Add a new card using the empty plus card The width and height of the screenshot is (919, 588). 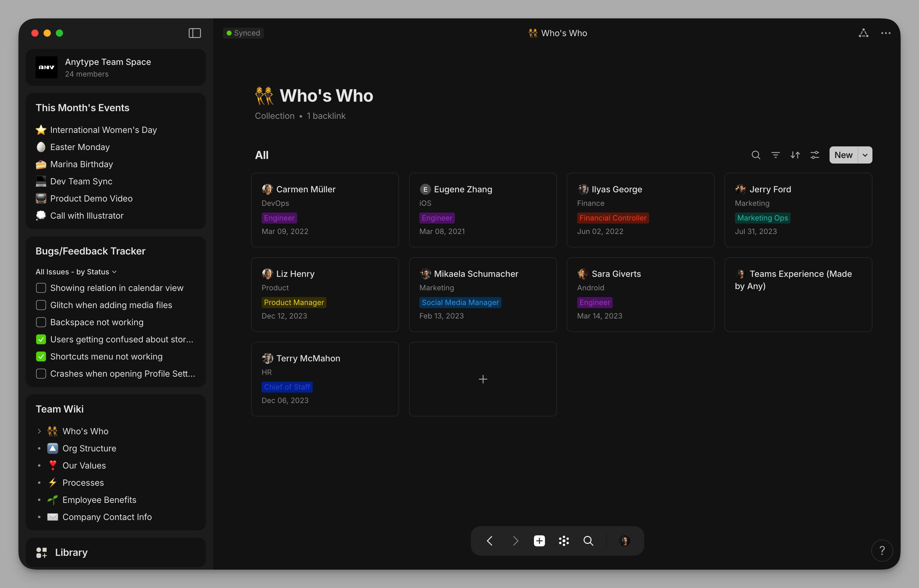[482, 379]
